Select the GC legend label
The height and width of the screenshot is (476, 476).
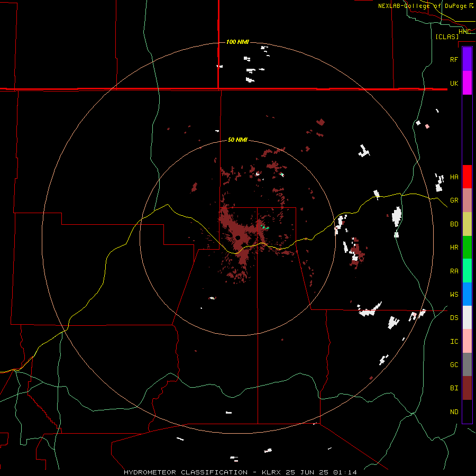454,365
